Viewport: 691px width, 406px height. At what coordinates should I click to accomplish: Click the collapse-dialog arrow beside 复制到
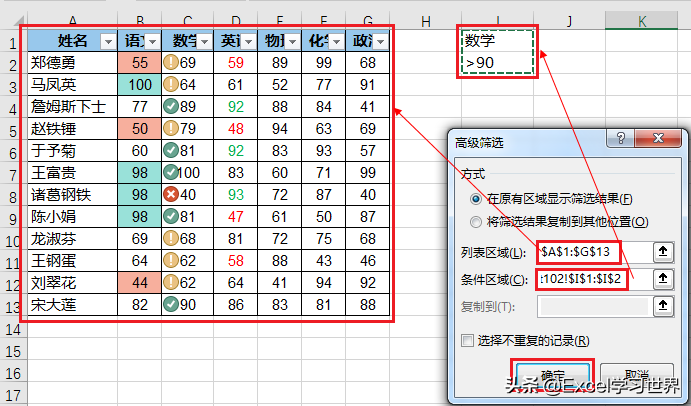tap(663, 306)
